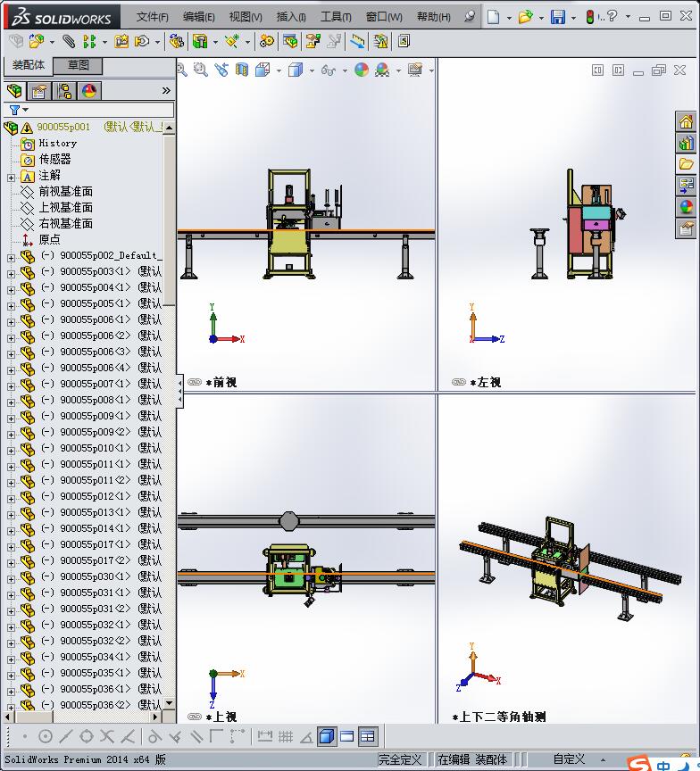
Task: Click the Smart Fasteners icon
Action: (x=121, y=41)
